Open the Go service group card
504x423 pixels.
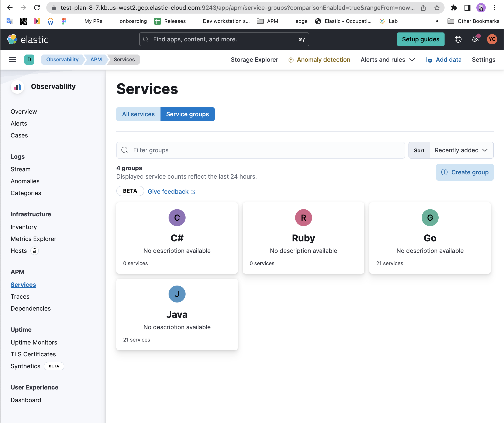[x=430, y=238]
